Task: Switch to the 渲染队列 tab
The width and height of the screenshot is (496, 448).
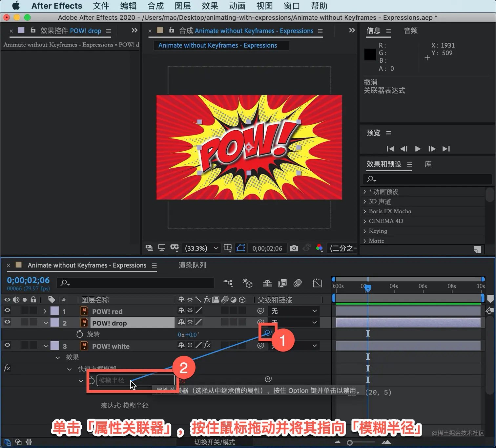Action: [x=192, y=265]
